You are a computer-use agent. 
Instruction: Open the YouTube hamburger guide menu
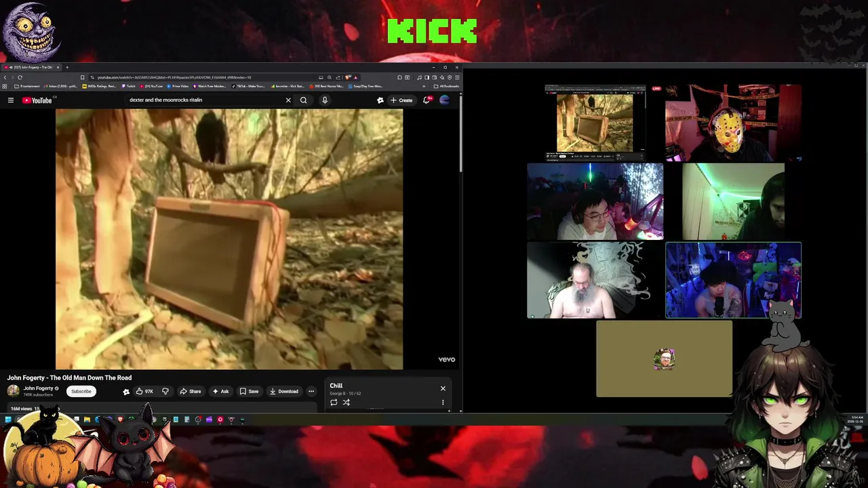tap(11, 100)
